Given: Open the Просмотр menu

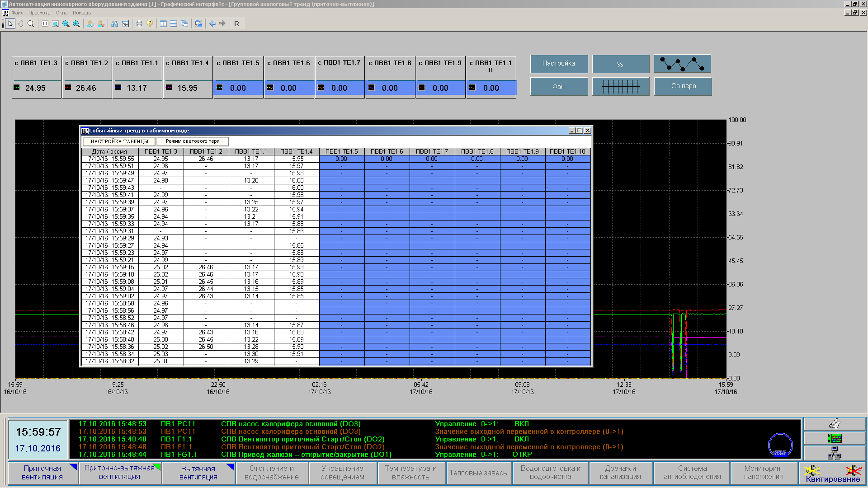Looking at the screenshot, I should click(39, 13).
